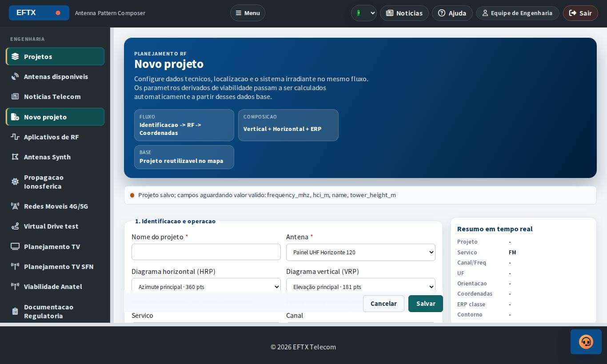The image size is (607, 364).
Task: Open Projetos in the sidebar
Action: coord(55,56)
